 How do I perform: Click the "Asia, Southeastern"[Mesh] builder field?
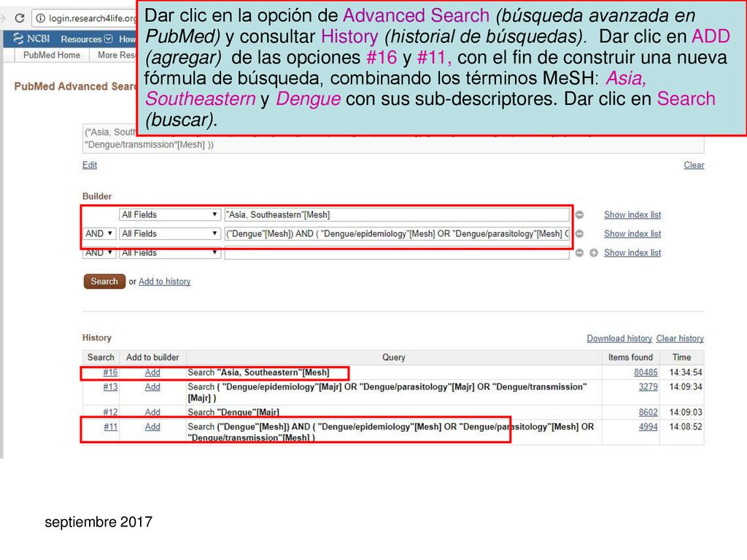pyautogui.click(x=397, y=215)
